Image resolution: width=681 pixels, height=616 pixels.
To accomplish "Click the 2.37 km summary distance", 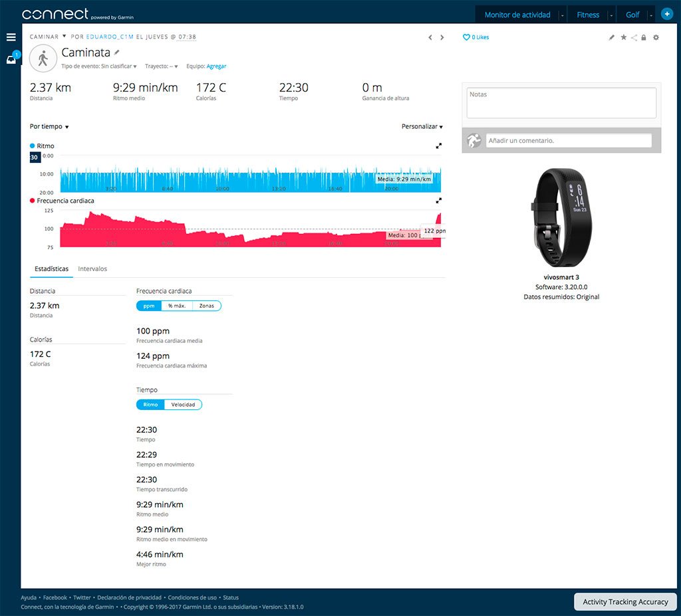I will pyautogui.click(x=51, y=88).
